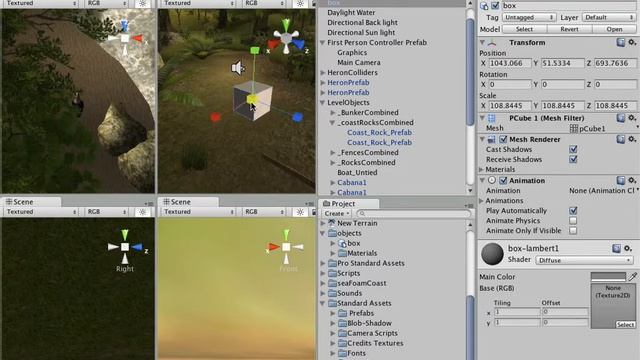This screenshot has width=640, height=360.
Task: Click the box-lambert1 material preview sphere
Action: (492, 254)
